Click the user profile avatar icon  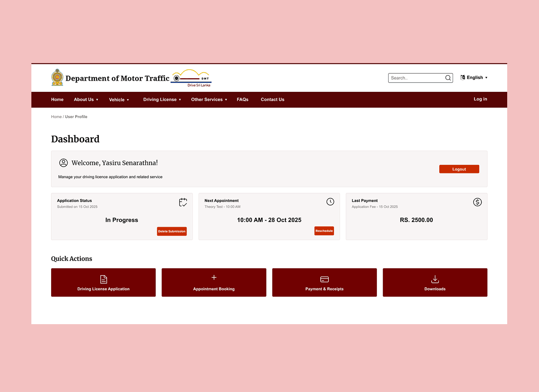[64, 163]
